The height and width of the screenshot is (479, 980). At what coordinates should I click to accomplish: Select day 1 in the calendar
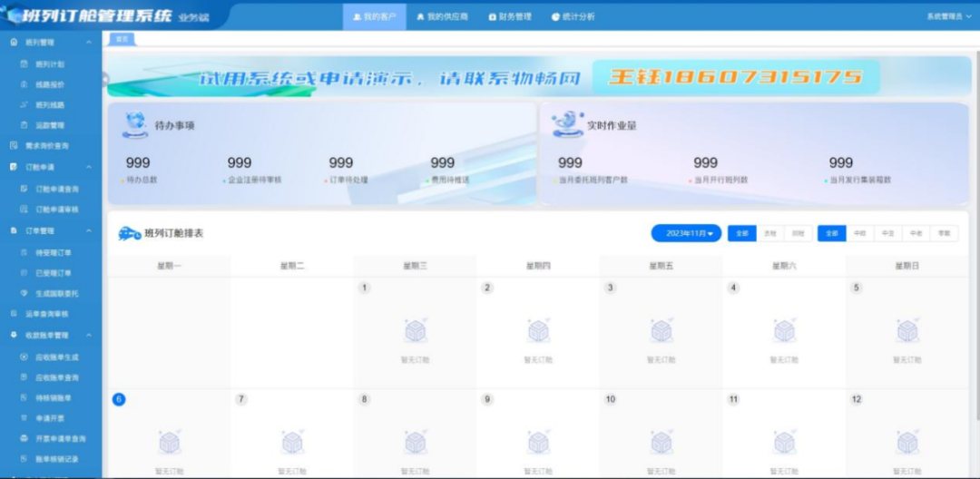point(365,288)
